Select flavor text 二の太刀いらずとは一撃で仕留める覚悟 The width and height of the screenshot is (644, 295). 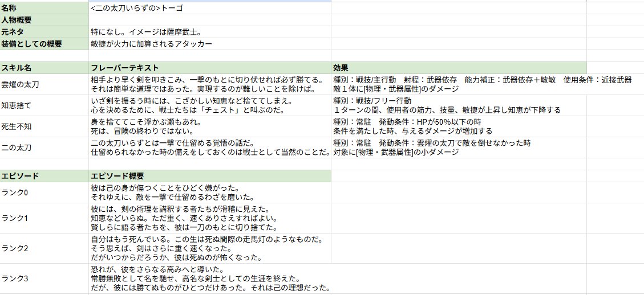tap(210, 147)
